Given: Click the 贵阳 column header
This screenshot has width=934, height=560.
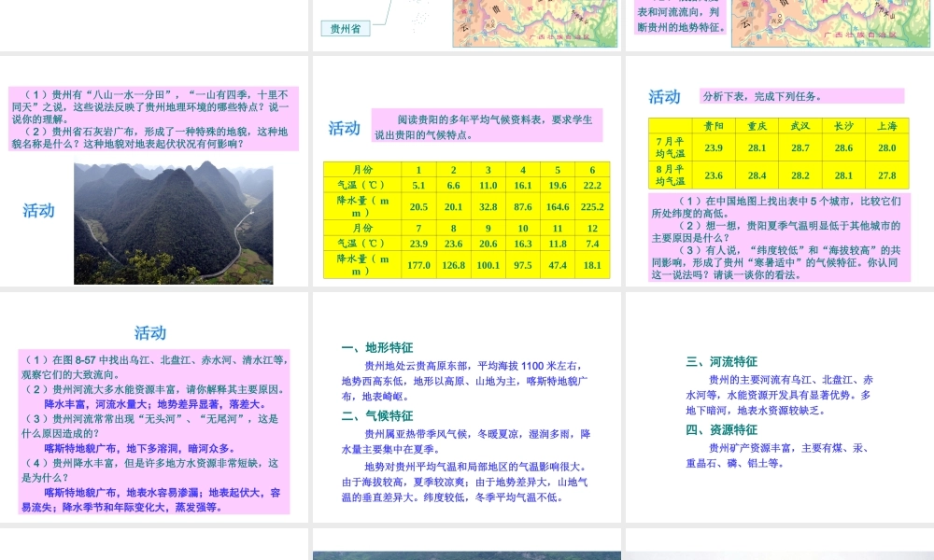Looking at the screenshot, I should pyautogui.click(x=714, y=126).
